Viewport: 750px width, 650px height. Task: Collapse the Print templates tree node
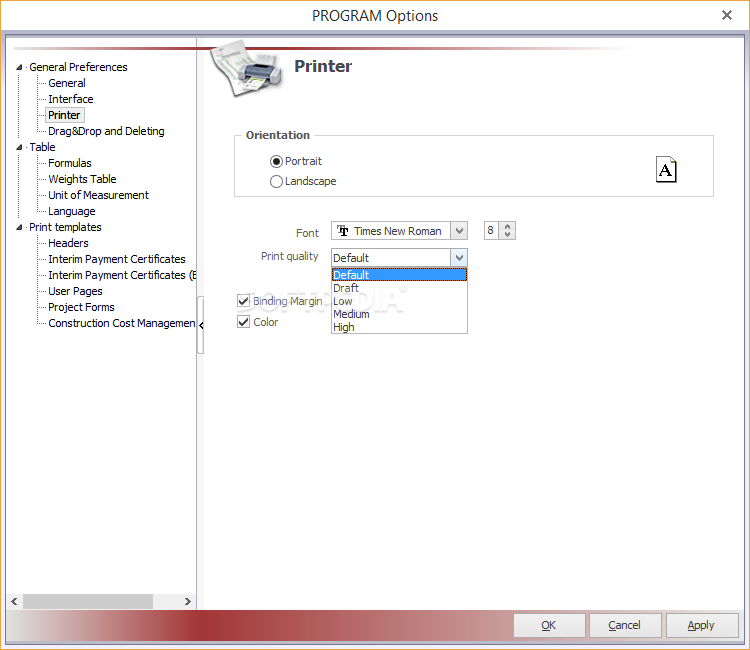tap(19, 227)
